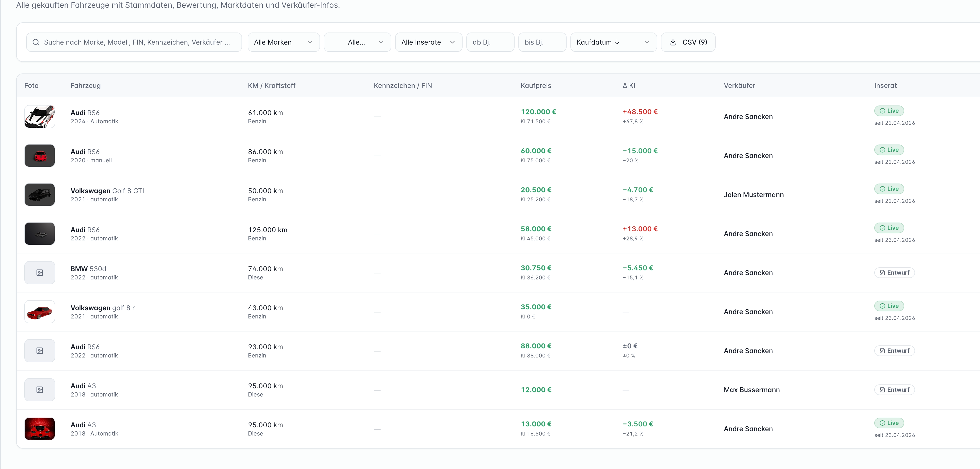The height and width of the screenshot is (469, 980).
Task: Click the Live badge in Audi RS6 2024 row
Action: pyautogui.click(x=889, y=111)
